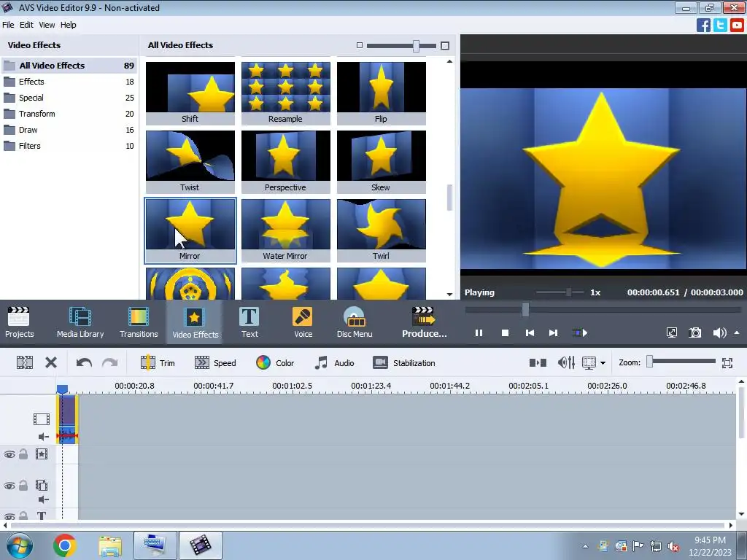Select the All Video Effects folder

pyautogui.click(x=69, y=65)
